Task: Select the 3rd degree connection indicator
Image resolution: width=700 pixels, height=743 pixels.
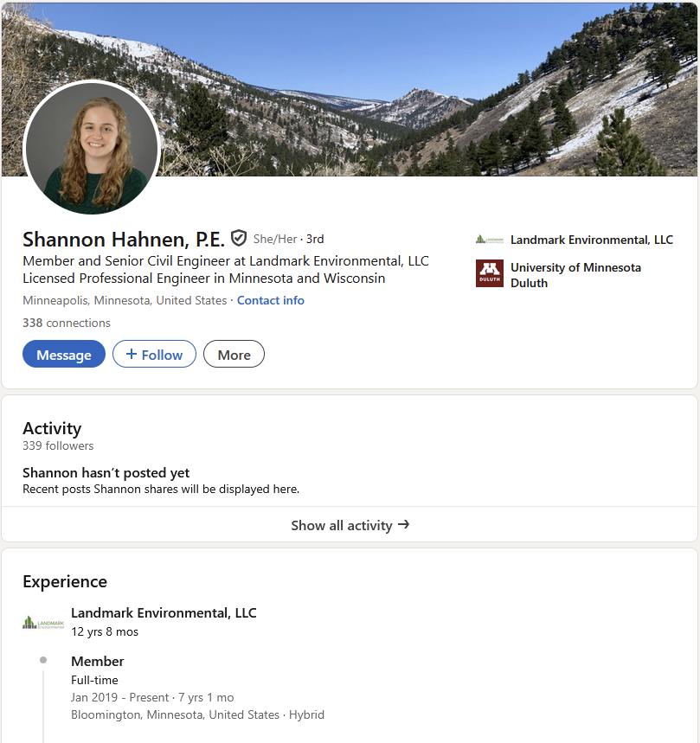Action: 315,239
